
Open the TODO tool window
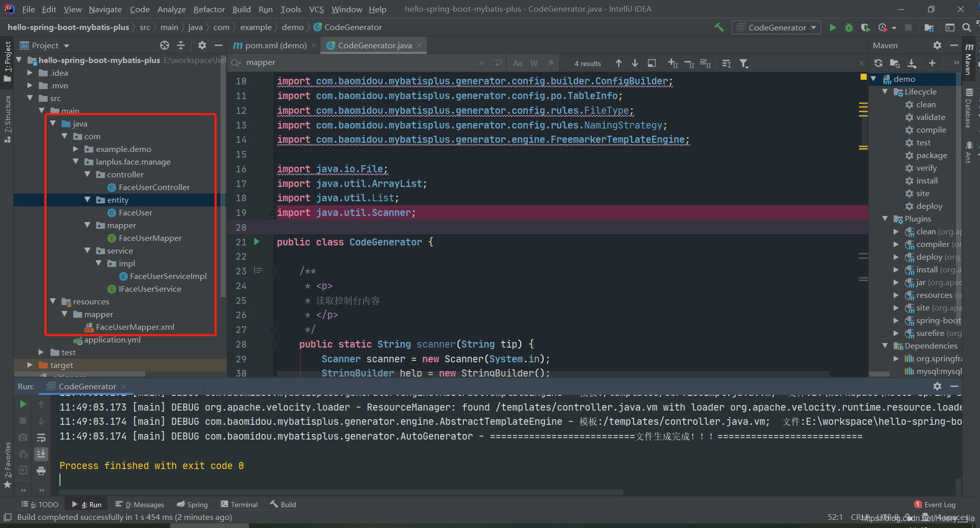40,505
